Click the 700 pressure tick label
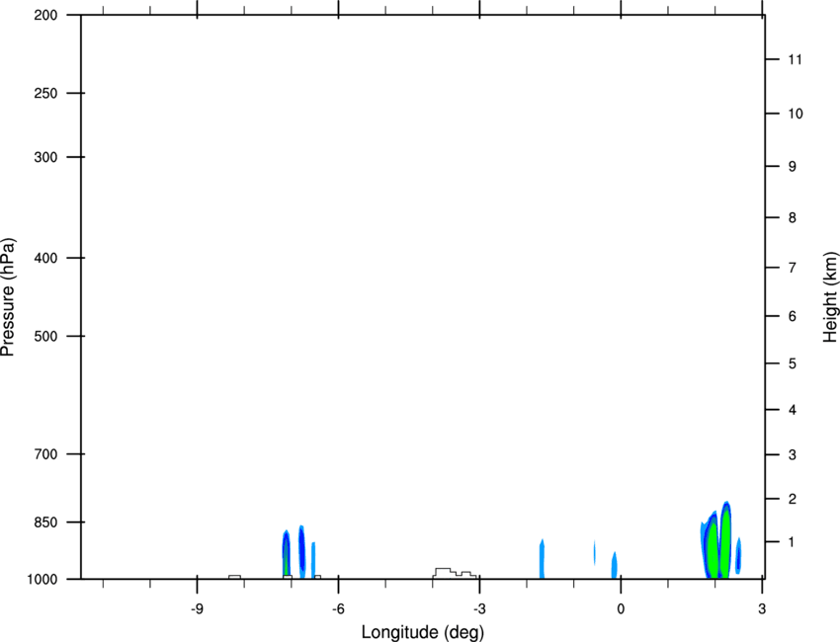840x642 pixels. pos(45,454)
